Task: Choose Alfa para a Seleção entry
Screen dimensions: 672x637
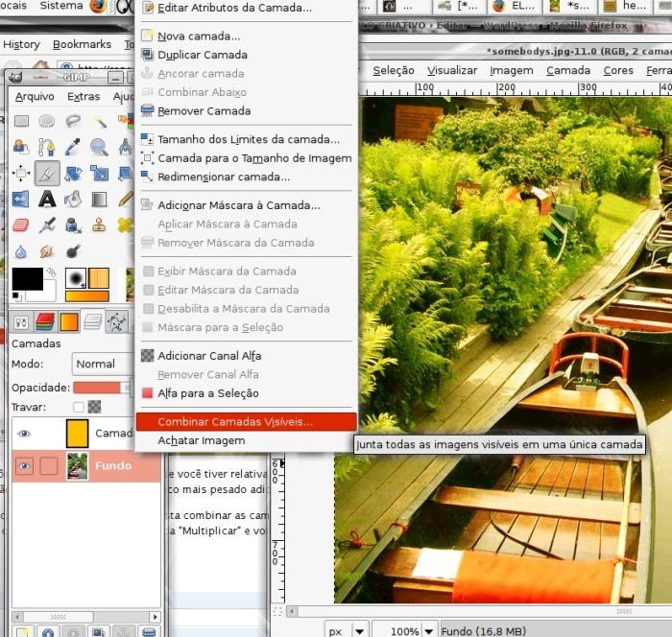Action: tap(247, 393)
